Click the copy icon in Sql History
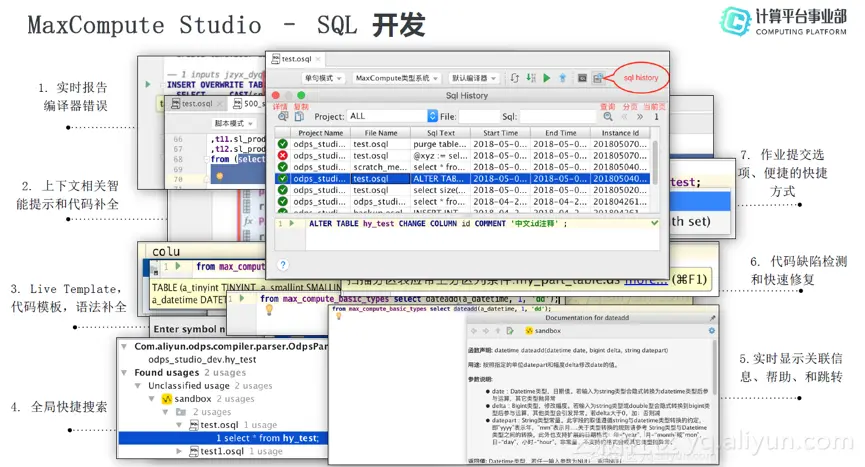Viewport: 865px width, 467px height. click(x=299, y=116)
